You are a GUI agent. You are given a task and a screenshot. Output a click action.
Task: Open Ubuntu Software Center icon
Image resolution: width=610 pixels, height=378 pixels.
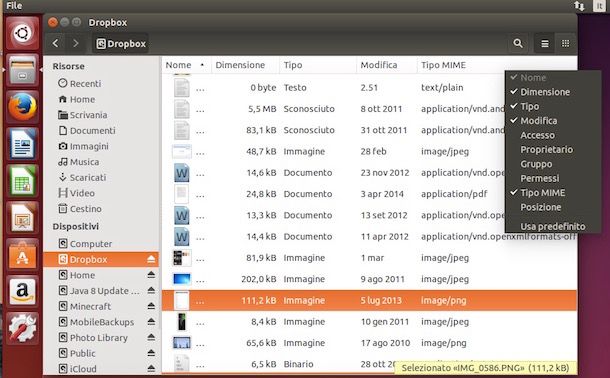(22, 254)
